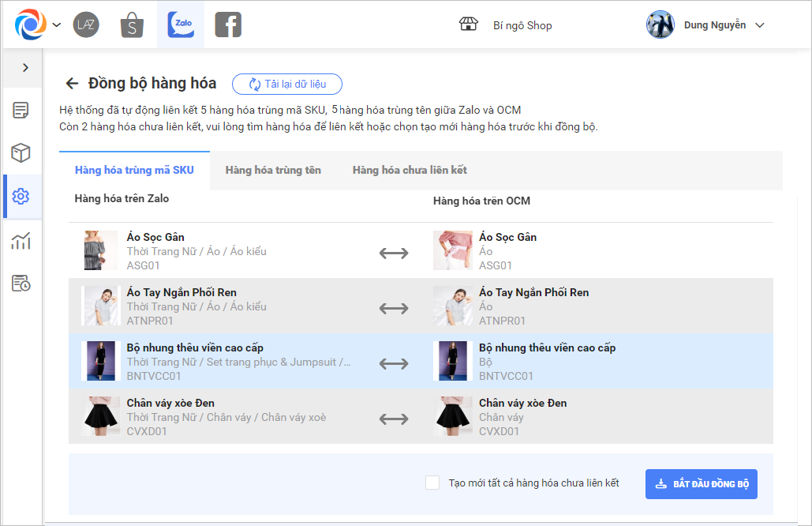Open the reports chart sidebar icon
The width and height of the screenshot is (812, 526).
21,240
